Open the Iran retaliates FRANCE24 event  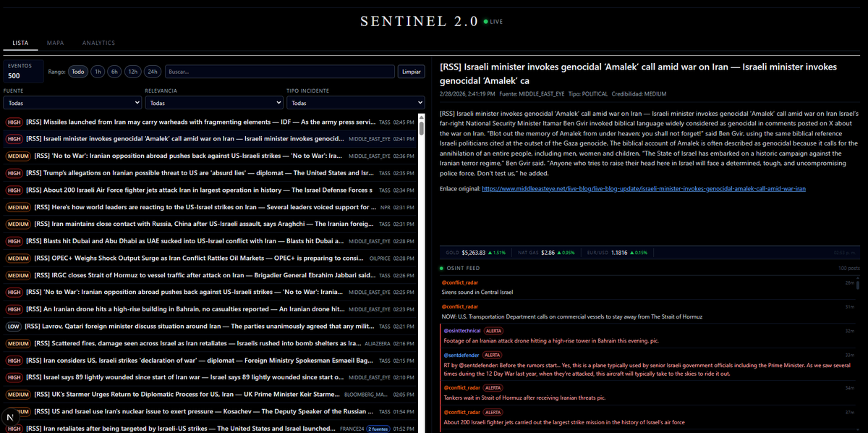[210, 428]
